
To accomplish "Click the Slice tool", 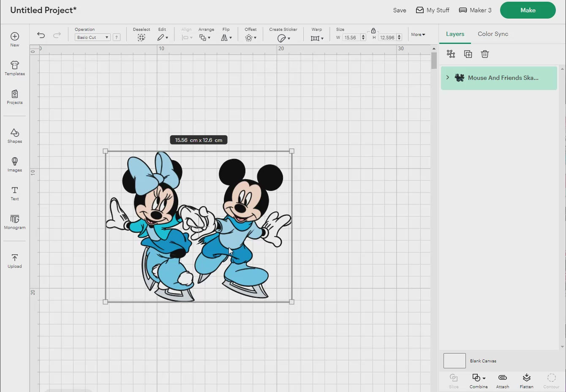I will (x=454, y=381).
